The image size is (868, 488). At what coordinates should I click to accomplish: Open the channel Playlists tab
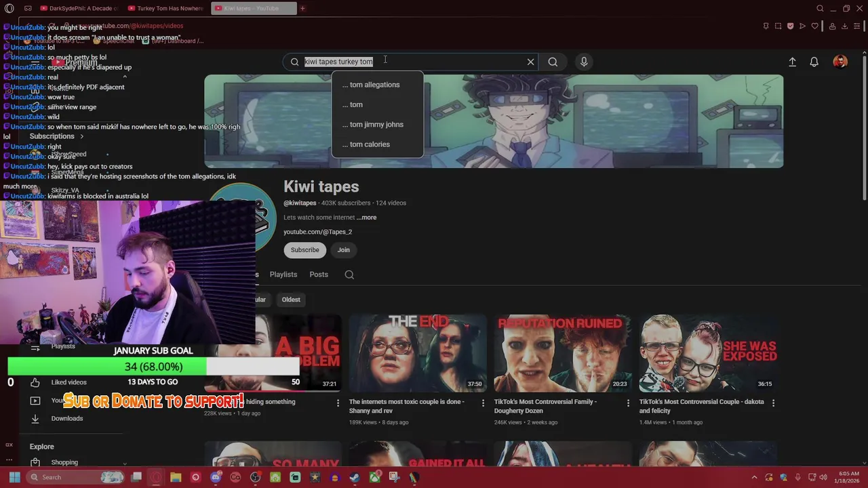click(x=283, y=274)
